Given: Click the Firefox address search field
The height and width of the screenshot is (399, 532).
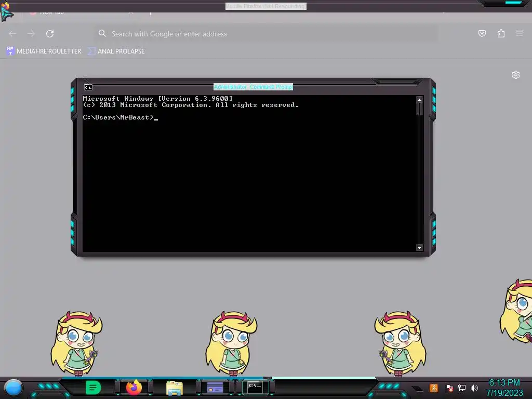Looking at the screenshot, I should pos(267,34).
